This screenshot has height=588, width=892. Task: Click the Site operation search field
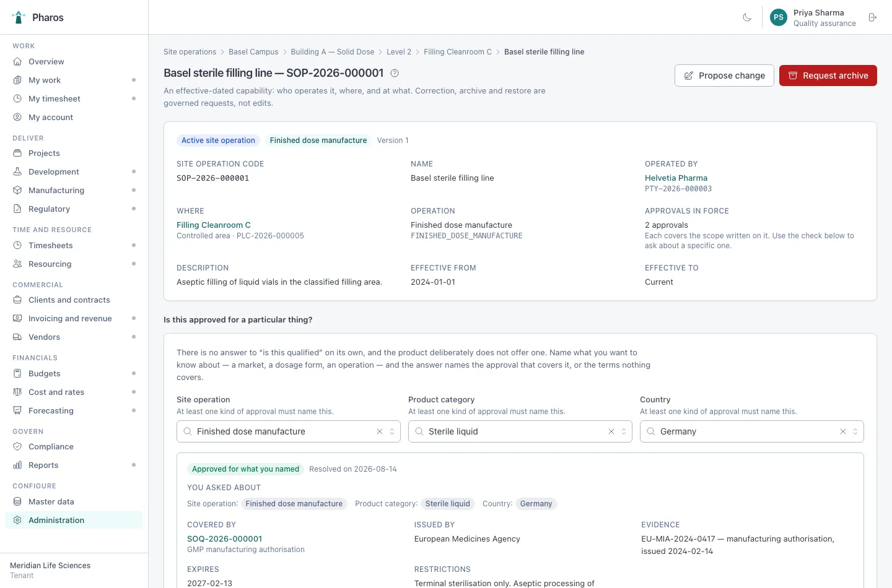point(289,431)
